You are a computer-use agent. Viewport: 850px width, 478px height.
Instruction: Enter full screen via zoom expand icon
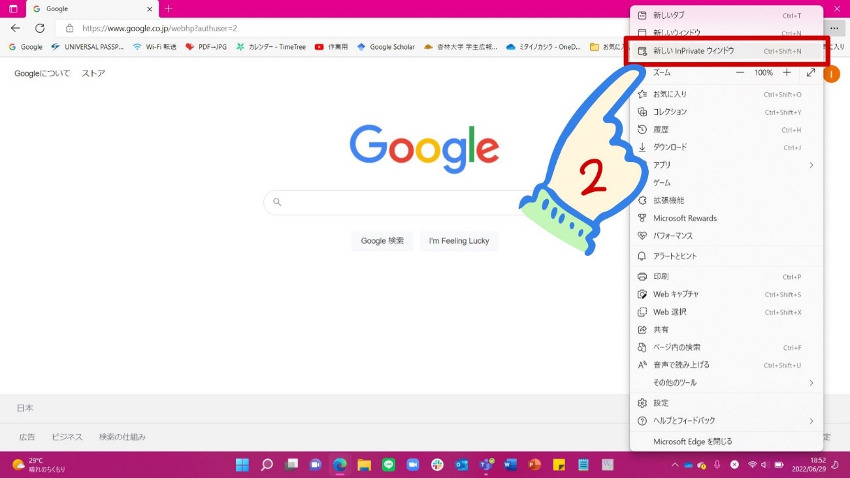(x=810, y=73)
